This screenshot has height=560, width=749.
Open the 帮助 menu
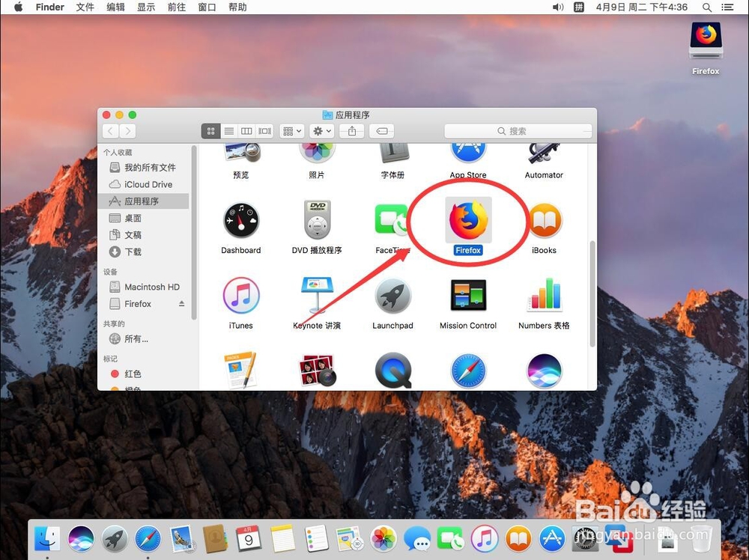237,7
